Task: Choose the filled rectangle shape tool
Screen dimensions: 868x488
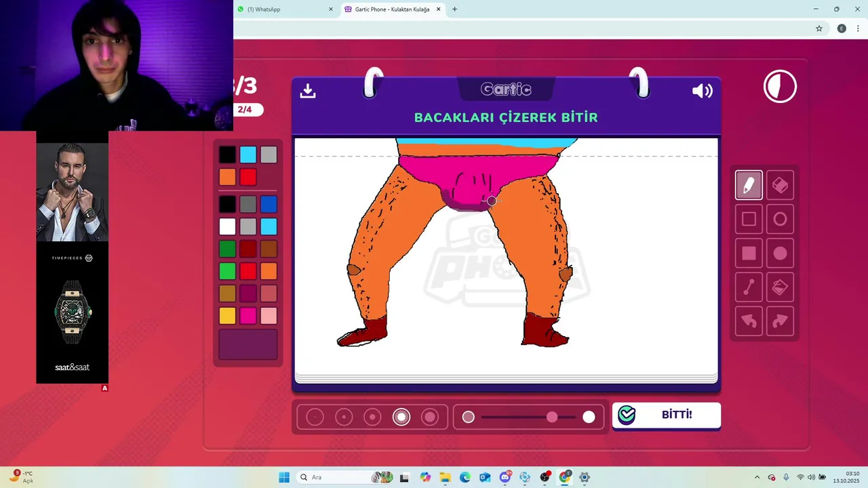Action: click(x=749, y=253)
